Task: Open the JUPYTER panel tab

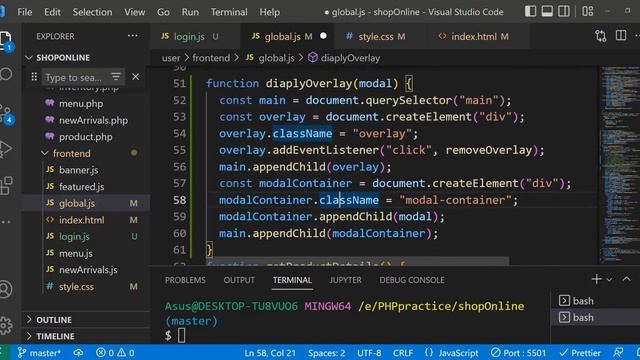Action: tap(345, 280)
